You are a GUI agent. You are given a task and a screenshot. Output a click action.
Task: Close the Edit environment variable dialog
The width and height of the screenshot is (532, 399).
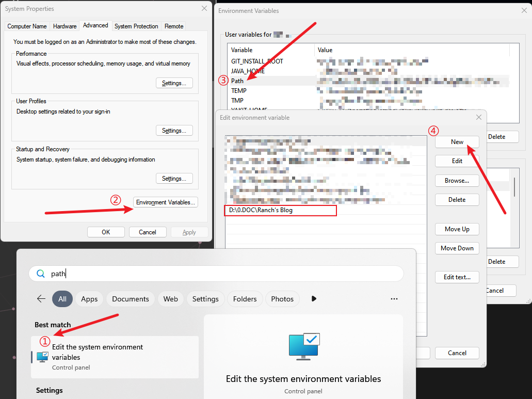478,118
